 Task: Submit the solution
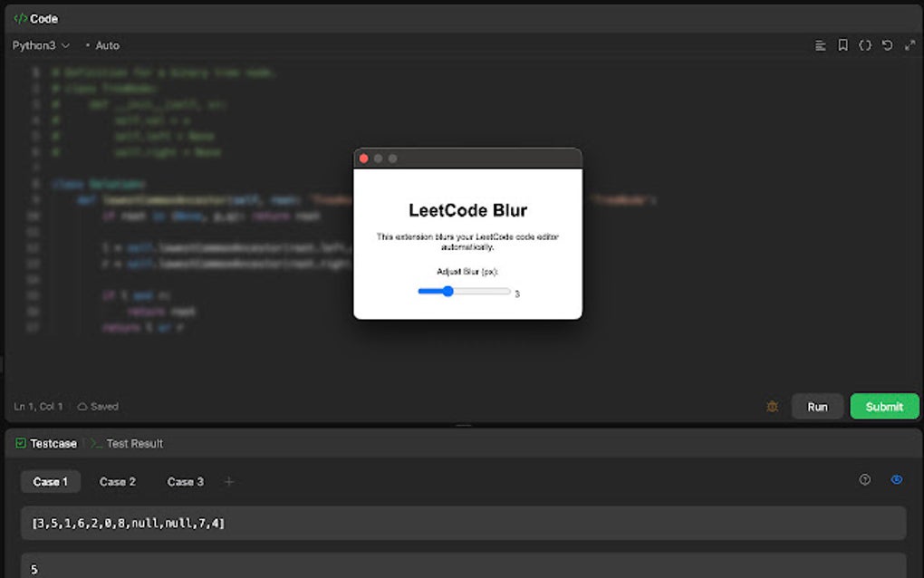click(x=884, y=406)
